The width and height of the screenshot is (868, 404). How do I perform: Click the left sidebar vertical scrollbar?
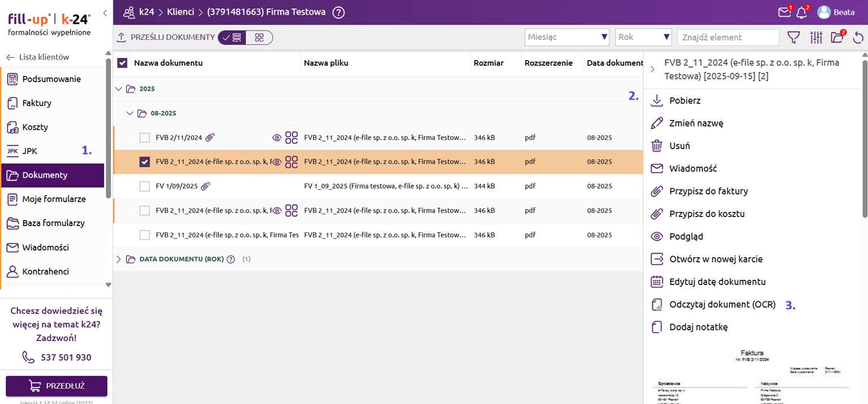(x=108, y=127)
